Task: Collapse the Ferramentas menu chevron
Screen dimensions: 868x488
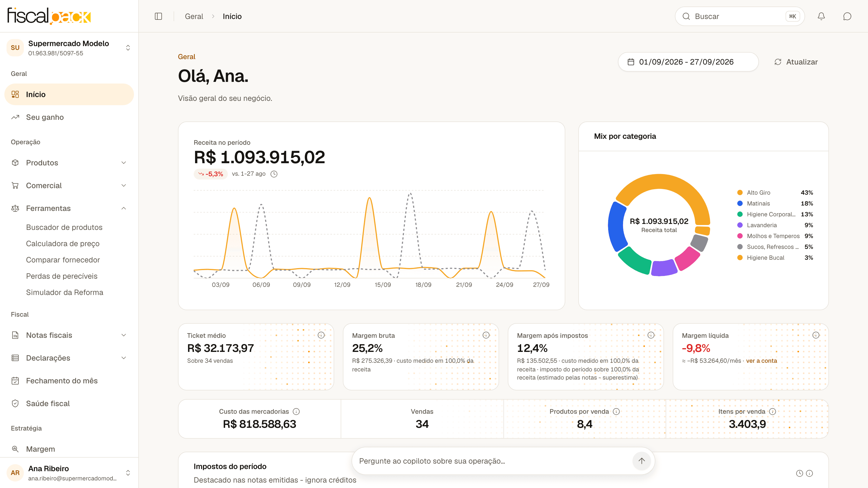Action: (124, 208)
